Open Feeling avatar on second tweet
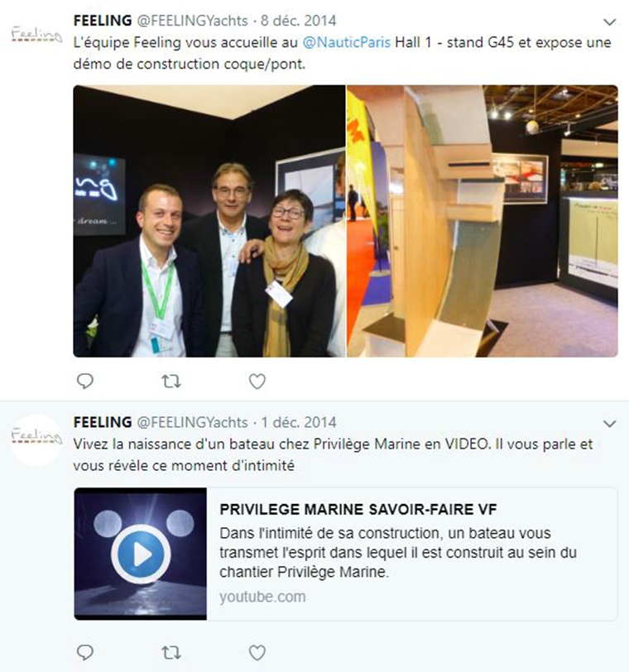Image resolution: width=629 pixels, height=672 pixels. pyautogui.click(x=36, y=440)
